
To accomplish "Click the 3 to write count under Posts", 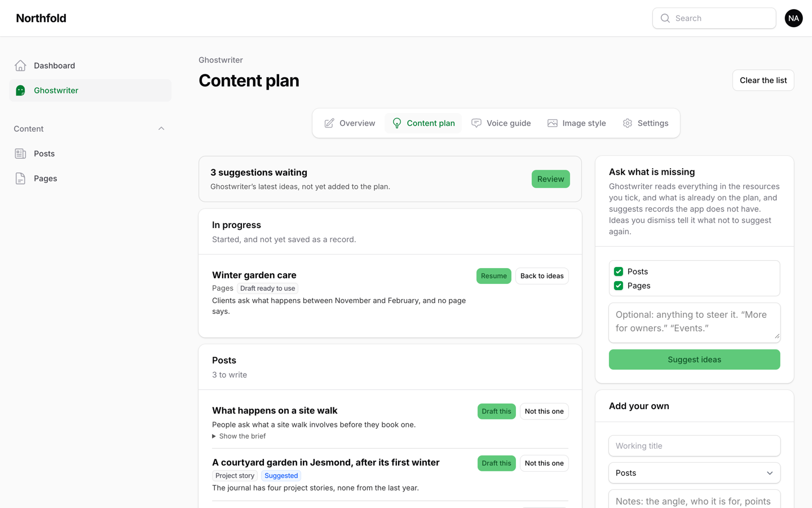I will point(230,375).
